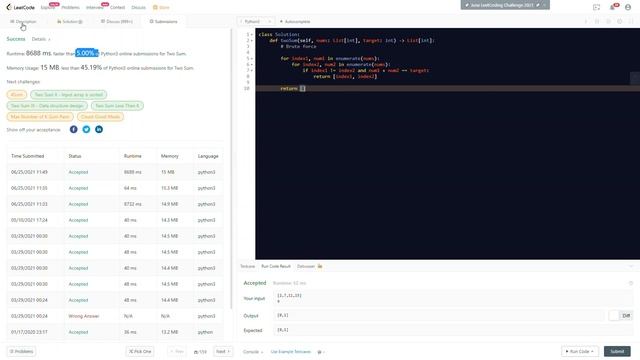Click the June LeetCoding Challenge 2021 banner
This screenshot has width=640, height=360.
coord(505,5)
